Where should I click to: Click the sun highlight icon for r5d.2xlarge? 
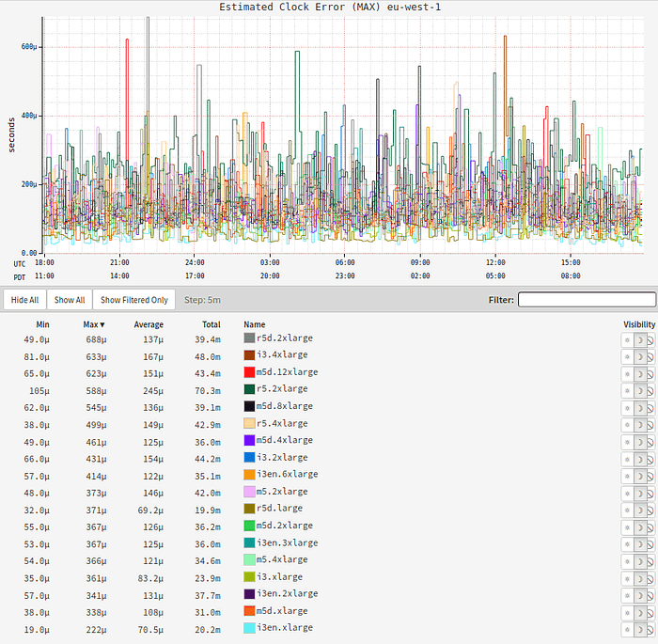627,338
